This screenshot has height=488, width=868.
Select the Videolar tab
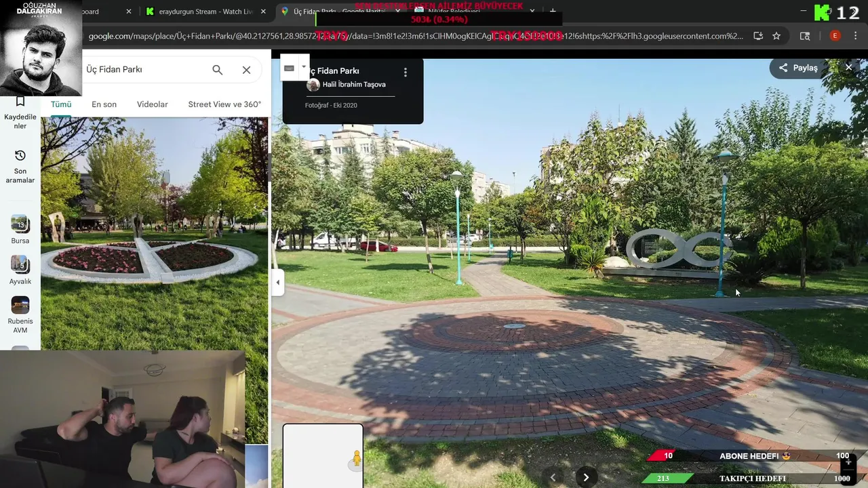pyautogui.click(x=153, y=104)
